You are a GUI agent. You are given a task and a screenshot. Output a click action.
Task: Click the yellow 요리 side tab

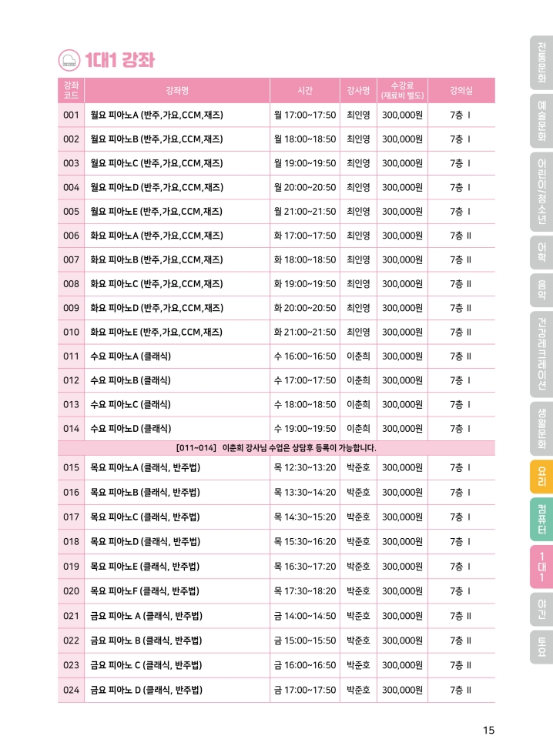[541, 476]
